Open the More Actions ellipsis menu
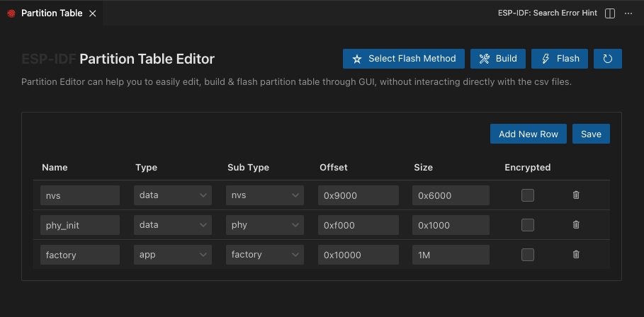 coord(628,13)
